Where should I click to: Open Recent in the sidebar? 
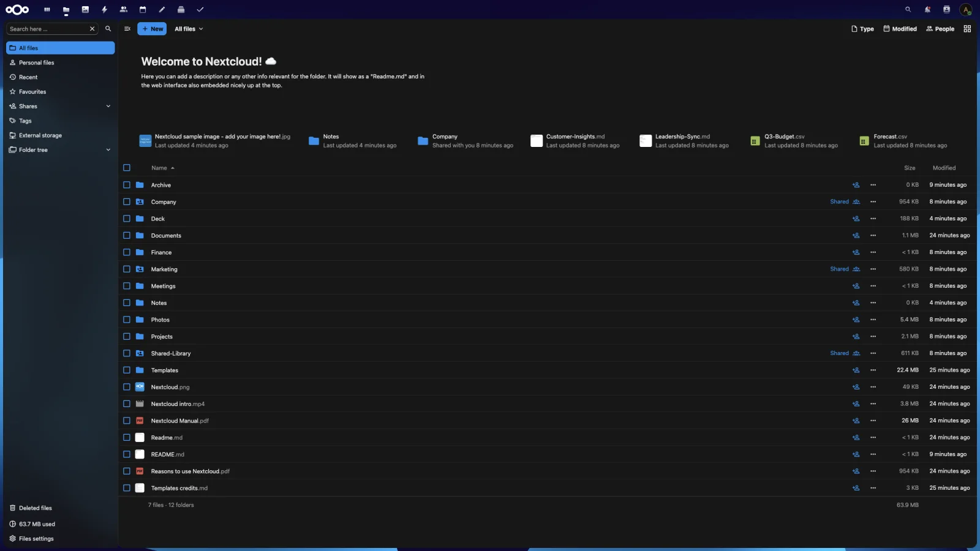click(61, 77)
